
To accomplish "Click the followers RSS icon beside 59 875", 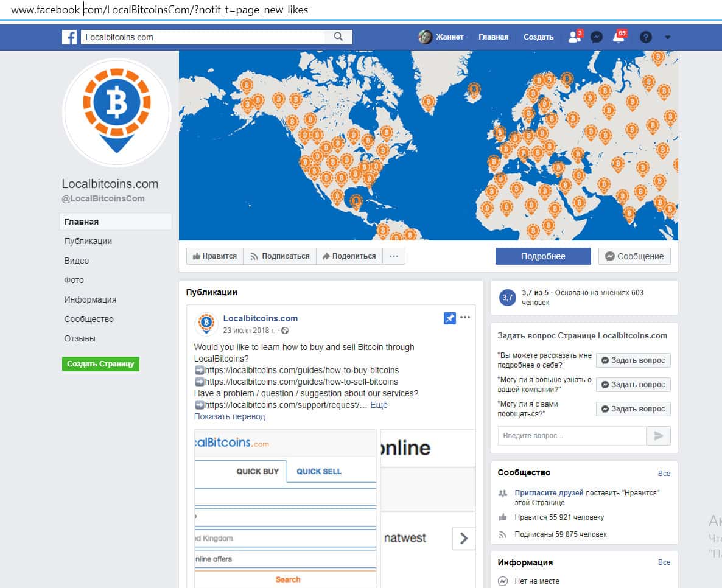I will (503, 534).
